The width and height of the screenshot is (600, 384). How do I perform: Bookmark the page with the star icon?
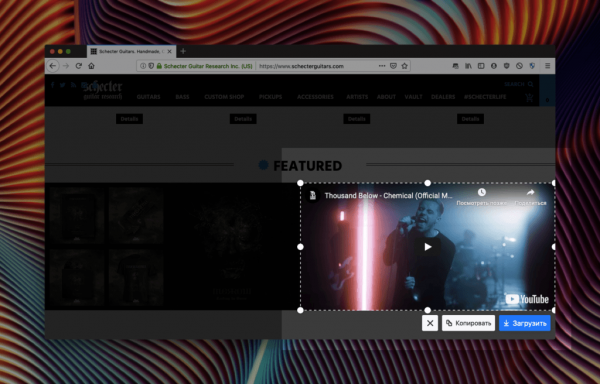point(404,66)
